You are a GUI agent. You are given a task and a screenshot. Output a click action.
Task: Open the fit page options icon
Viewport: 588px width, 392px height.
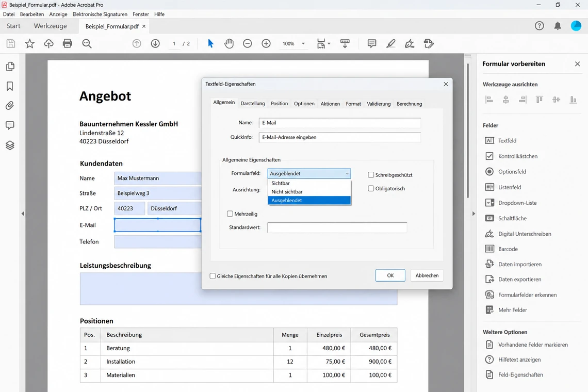click(x=323, y=43)
